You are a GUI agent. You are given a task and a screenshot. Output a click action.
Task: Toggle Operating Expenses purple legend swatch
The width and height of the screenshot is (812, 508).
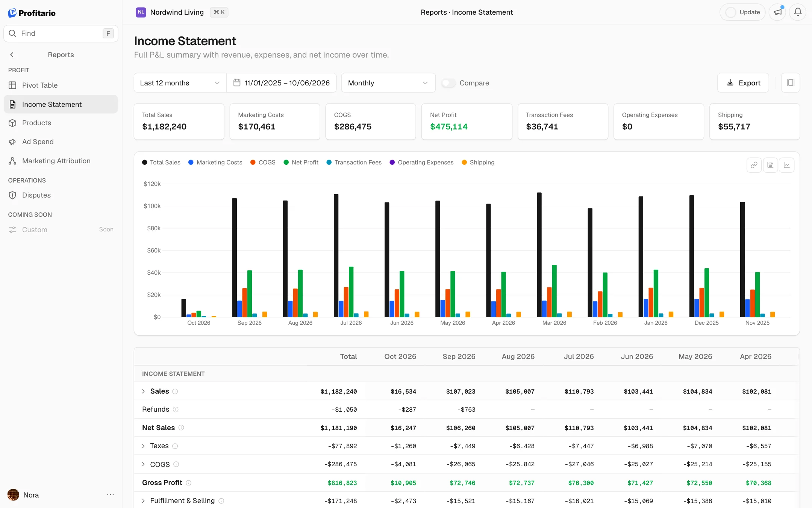(392, 162)
